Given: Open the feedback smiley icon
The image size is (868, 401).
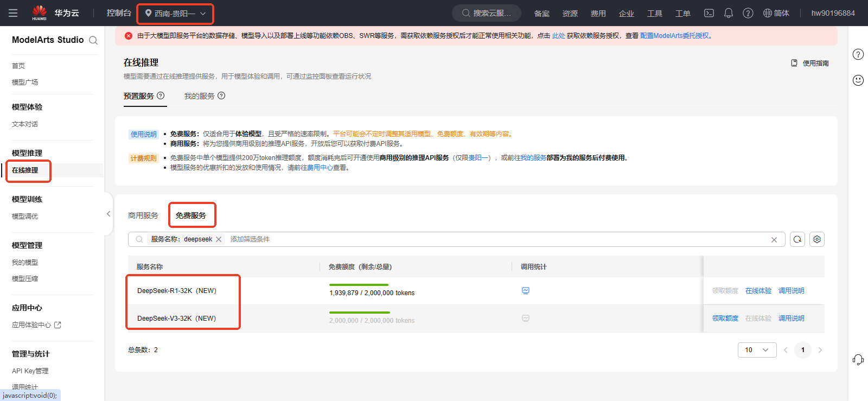Looking at the screenshot, I should (x=858, y=80).
